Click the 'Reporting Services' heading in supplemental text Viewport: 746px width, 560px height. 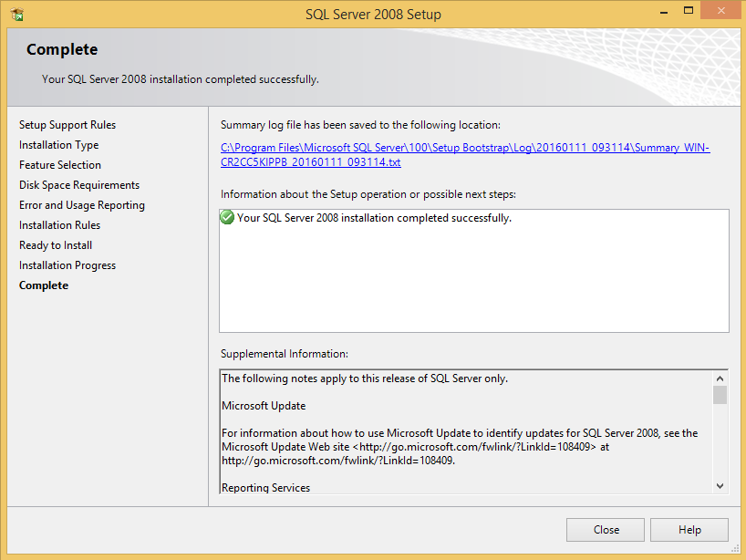pos(266,488)
